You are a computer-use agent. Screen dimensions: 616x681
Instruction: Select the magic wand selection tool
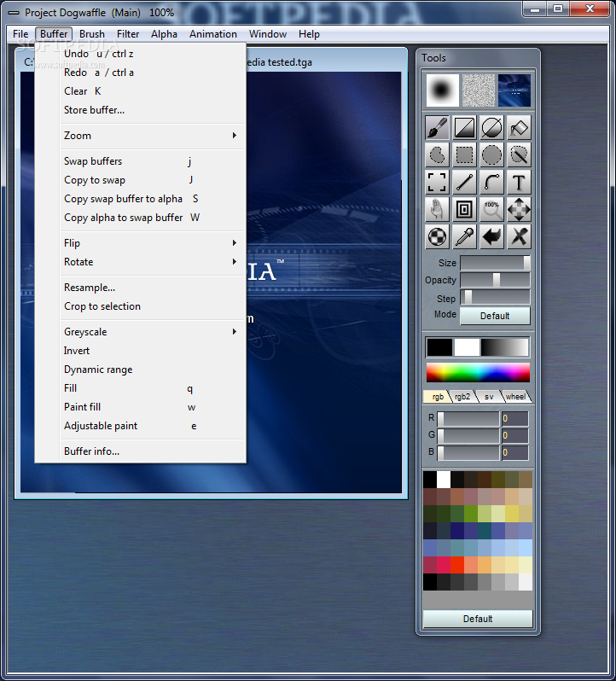click(x=519, y=155)
